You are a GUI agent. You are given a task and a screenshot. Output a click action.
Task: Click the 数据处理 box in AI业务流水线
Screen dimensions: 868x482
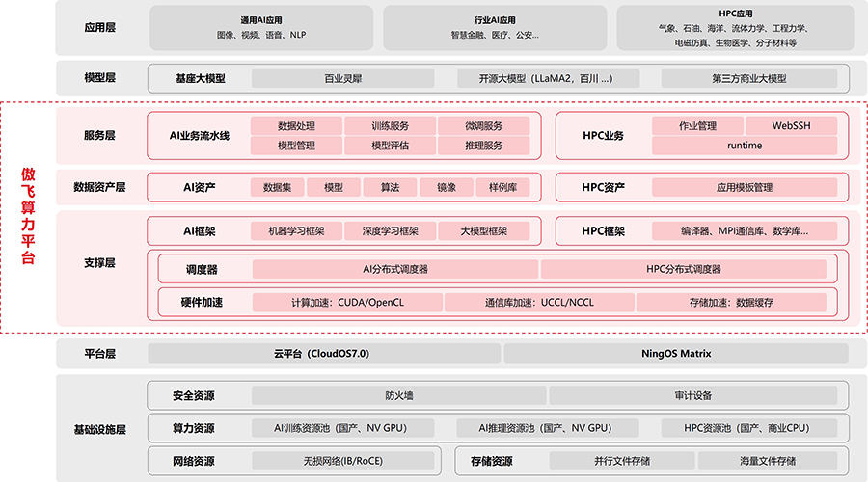click(x=296, y=126)
